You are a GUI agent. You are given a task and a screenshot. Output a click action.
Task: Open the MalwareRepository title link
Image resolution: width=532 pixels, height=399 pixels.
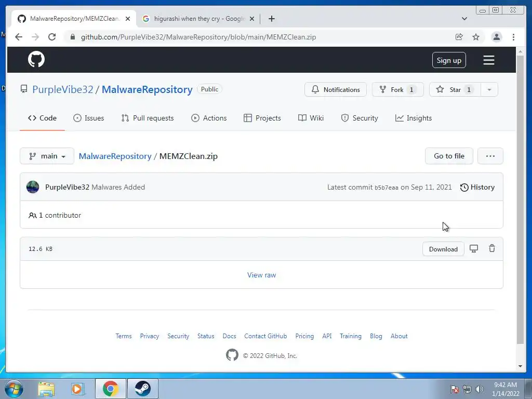(147, 89)
